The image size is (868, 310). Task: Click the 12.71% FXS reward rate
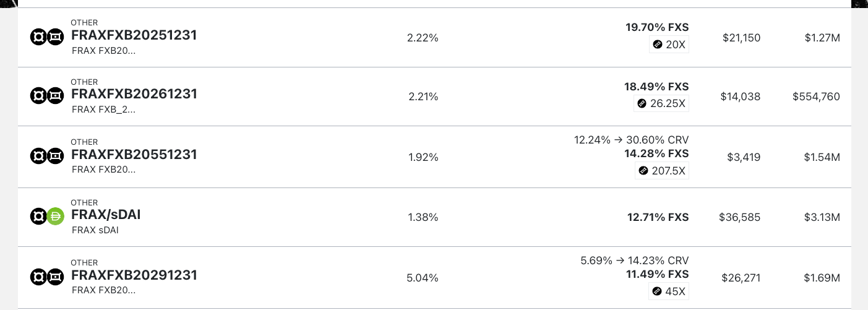(x=658, y=217)
